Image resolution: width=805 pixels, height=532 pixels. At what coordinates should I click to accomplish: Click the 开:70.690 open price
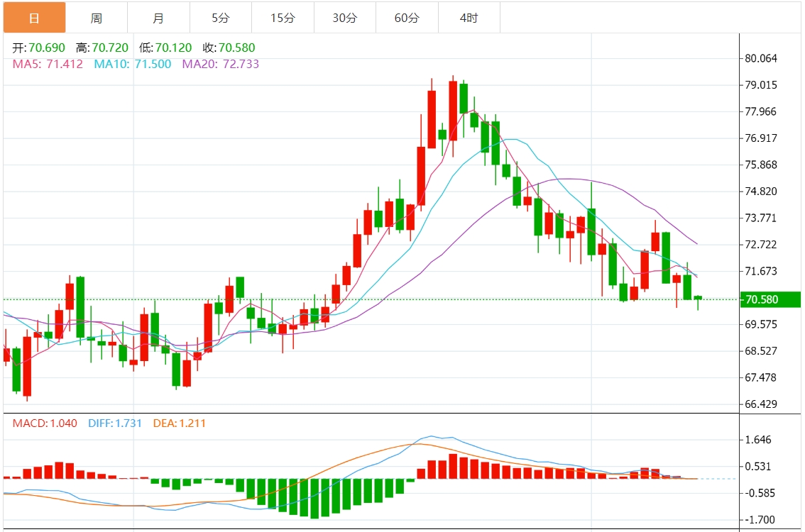[39, 48]
